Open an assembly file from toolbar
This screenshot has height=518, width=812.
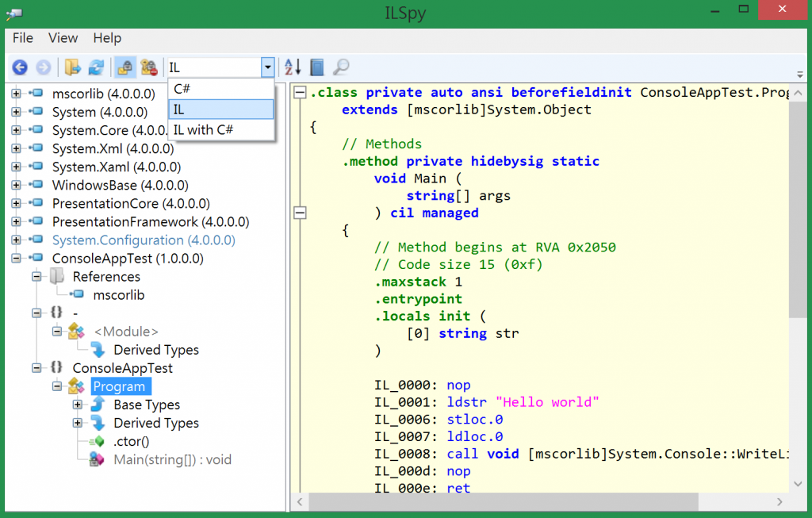tap(72, 67)
